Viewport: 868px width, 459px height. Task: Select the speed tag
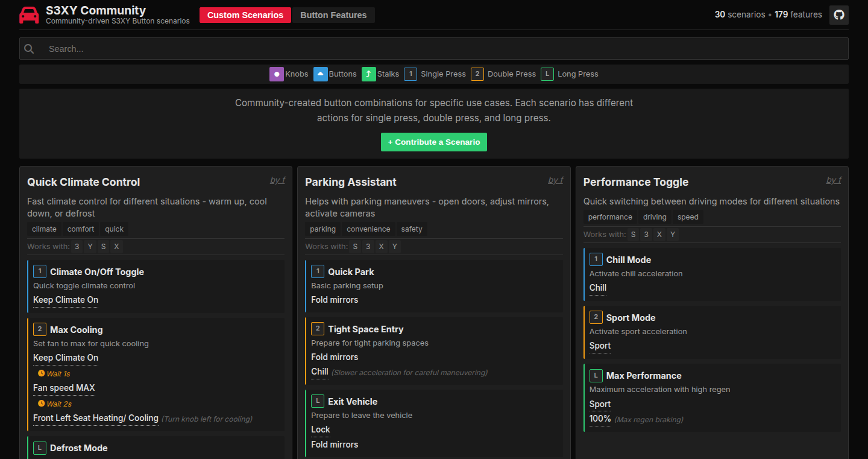coord(688,217)
